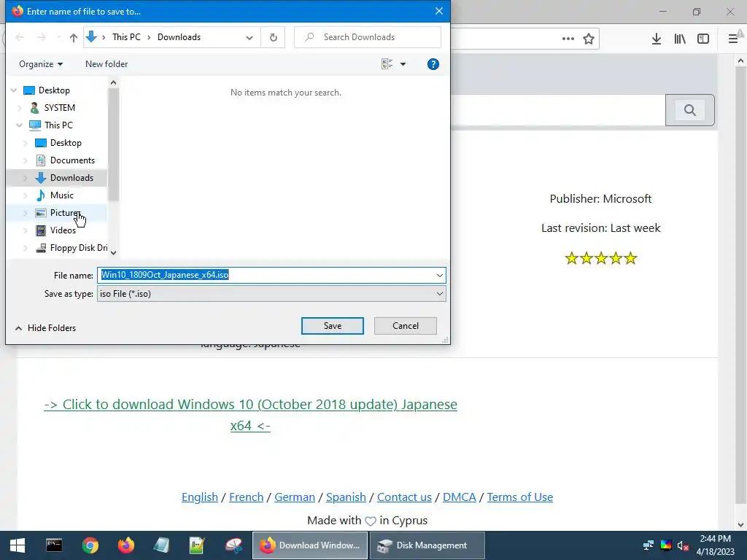Click the Forward arrow in save dialog
The width and height of the screenshot is (747, 560).
point(42,37)
